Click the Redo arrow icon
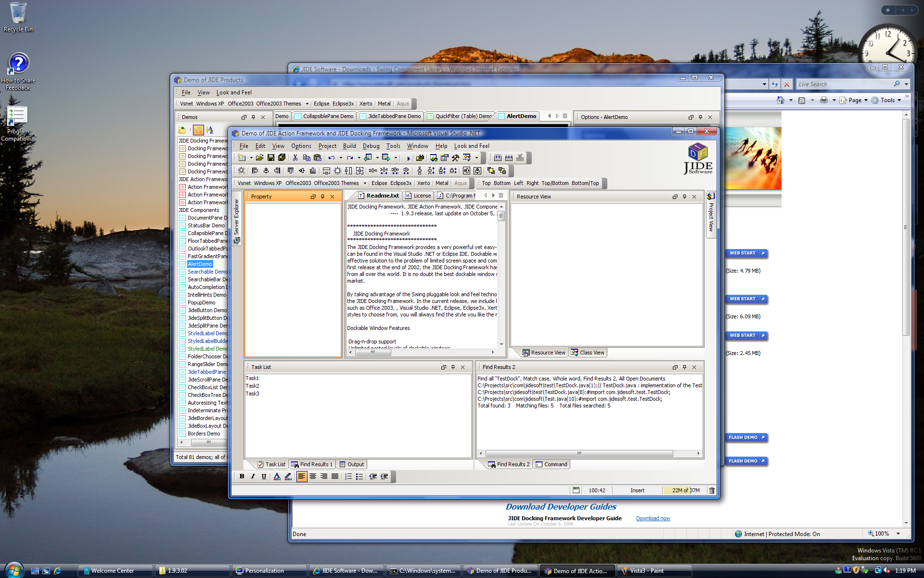The image size is (924, 578). pyautogui.click(x=350, y=158)
